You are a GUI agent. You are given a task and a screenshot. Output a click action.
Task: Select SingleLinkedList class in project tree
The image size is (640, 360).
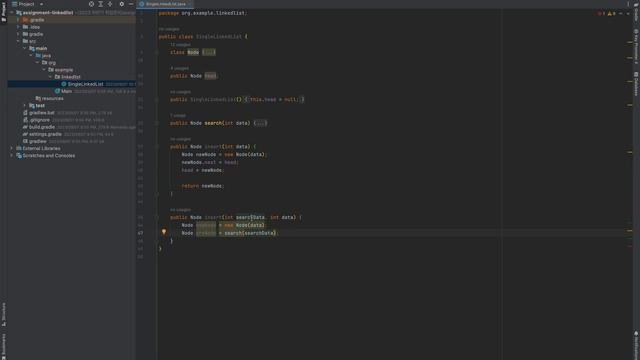click(x=85, y=84)
